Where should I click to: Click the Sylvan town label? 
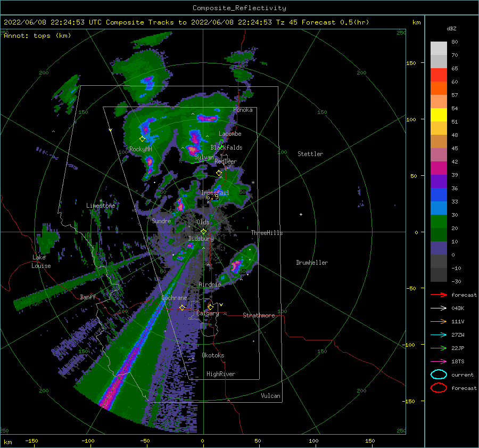tap(204, 157)
